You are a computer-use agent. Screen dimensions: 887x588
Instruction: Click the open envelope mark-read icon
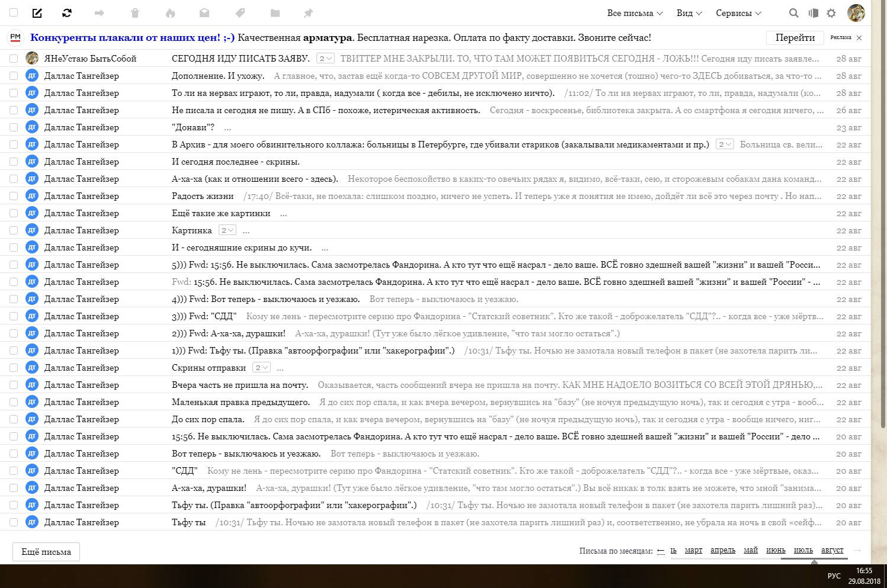[204, 13]
